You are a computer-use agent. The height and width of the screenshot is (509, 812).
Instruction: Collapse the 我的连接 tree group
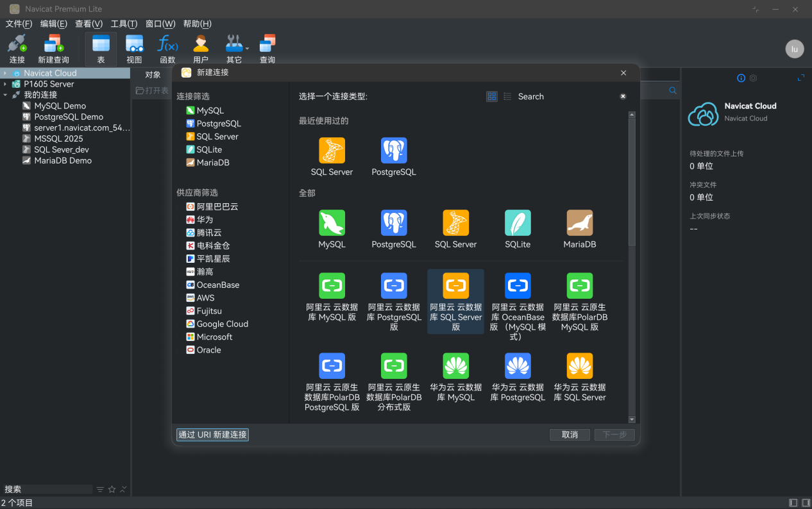5,95
